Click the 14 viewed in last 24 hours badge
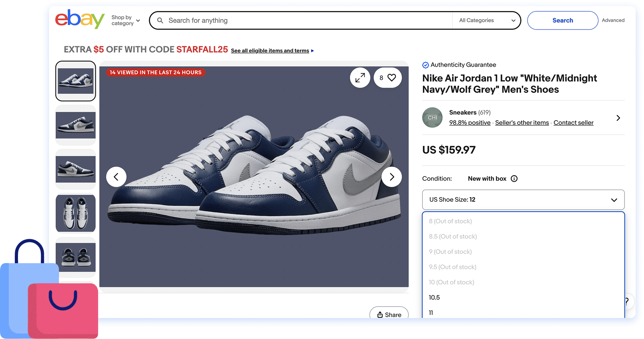Screen dimensions: 644x339 click(x=156, y=72)
